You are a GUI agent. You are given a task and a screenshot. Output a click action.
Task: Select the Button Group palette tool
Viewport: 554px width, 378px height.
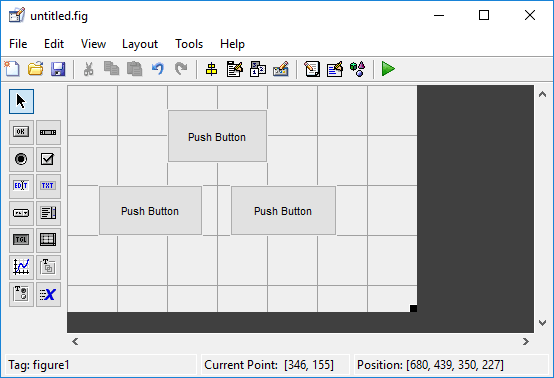[22, 294]
